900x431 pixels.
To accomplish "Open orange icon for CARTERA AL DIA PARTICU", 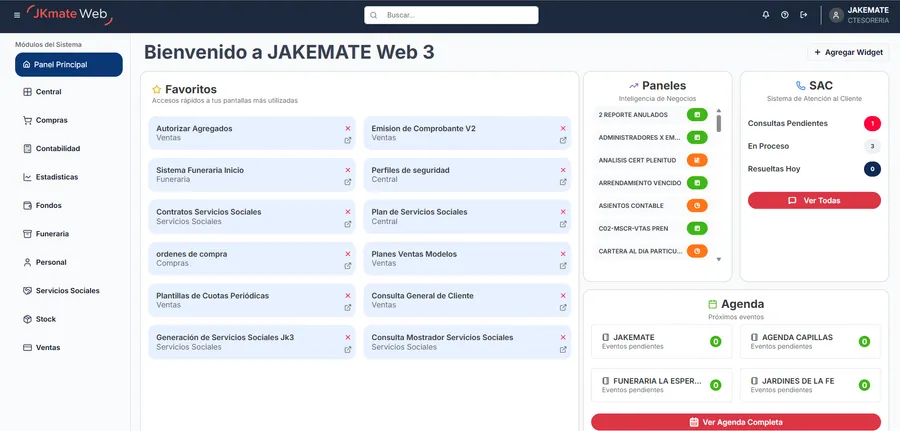I will (697, 251).
